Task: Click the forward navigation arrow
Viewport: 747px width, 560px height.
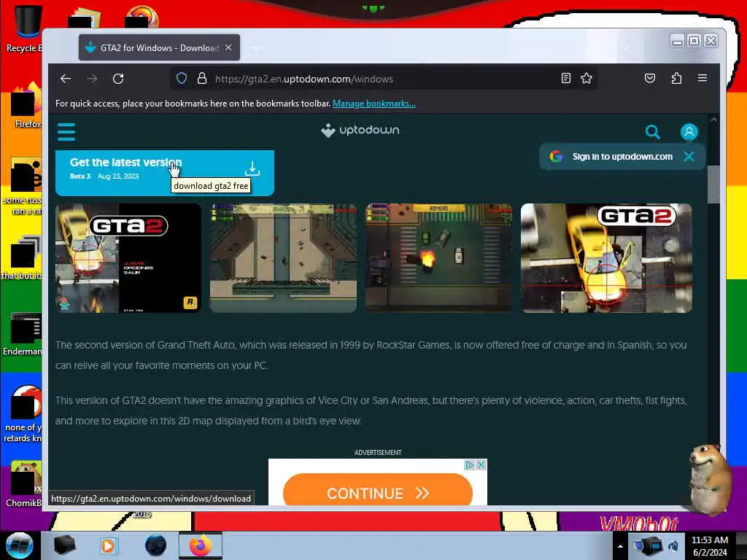Action: pos(92,79)
